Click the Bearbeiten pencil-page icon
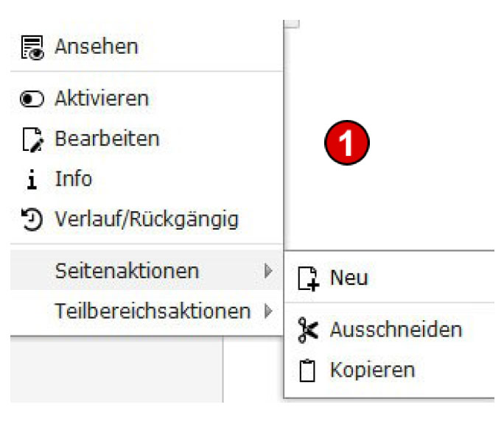This screenshot has height=421, width=504. [32, 140]
